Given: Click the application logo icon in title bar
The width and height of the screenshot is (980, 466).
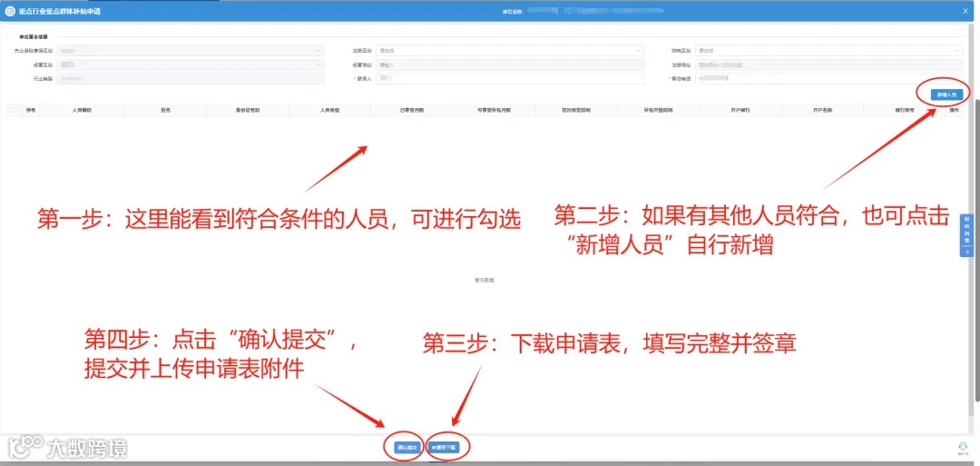Looking at the screenshot, I should point(10,11).
